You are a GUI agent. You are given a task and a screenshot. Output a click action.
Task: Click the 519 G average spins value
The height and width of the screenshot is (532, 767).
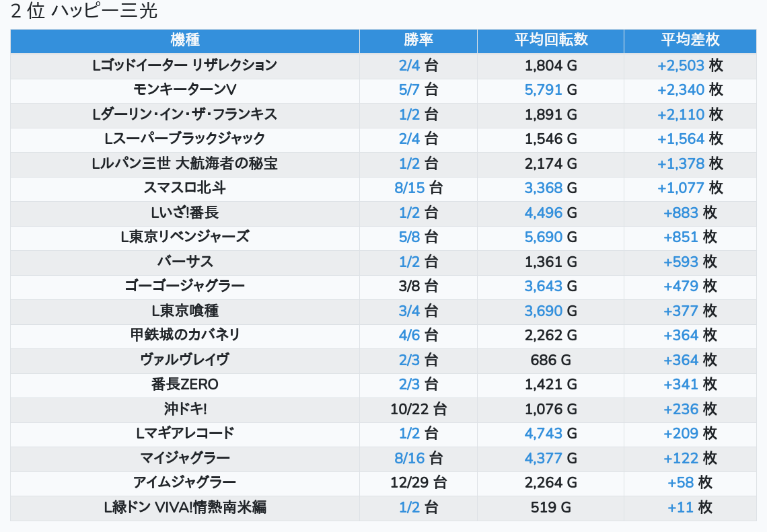click(551, 508)
